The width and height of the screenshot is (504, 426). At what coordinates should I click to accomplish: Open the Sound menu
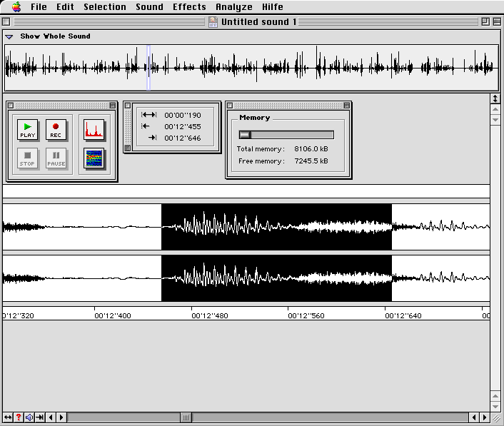pyautogui.click(x=149, y=6)
